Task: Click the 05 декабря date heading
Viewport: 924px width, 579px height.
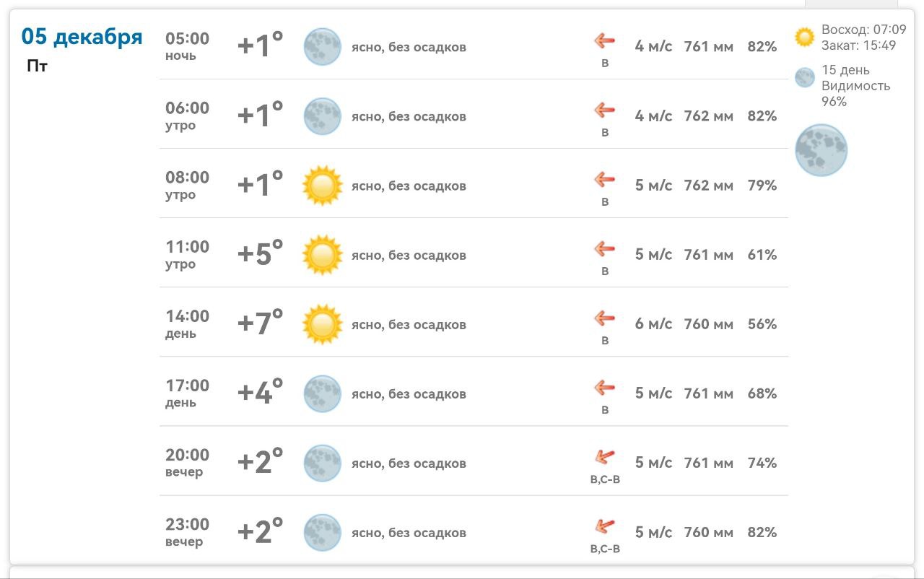Action: pyautogui.click(x=82, y=36)
